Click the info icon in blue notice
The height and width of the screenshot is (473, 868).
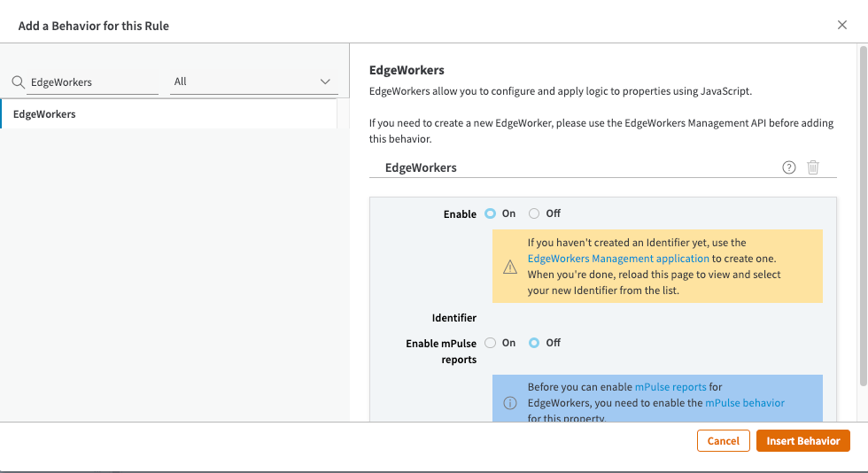click(510, 403)
